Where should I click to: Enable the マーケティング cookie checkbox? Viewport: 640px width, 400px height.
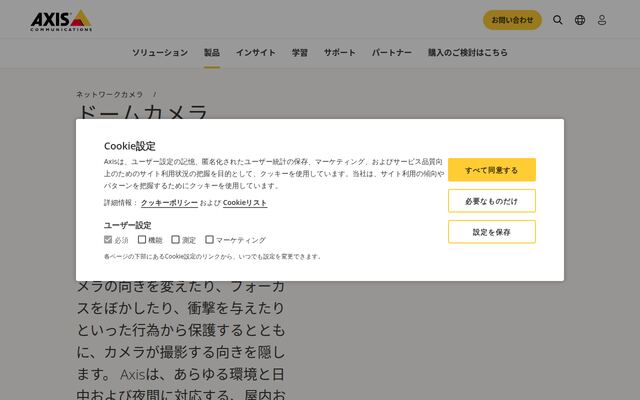pyautogui.click(x=209, y=240)
